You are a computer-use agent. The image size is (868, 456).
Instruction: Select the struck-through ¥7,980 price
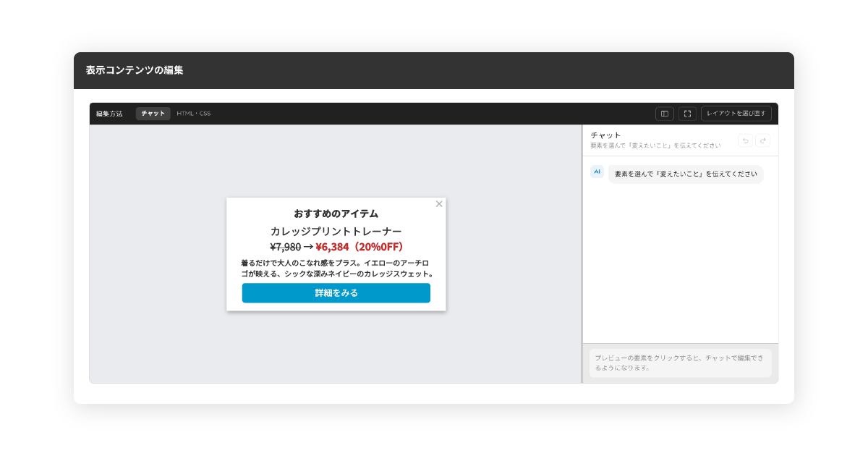coord(285,247)
